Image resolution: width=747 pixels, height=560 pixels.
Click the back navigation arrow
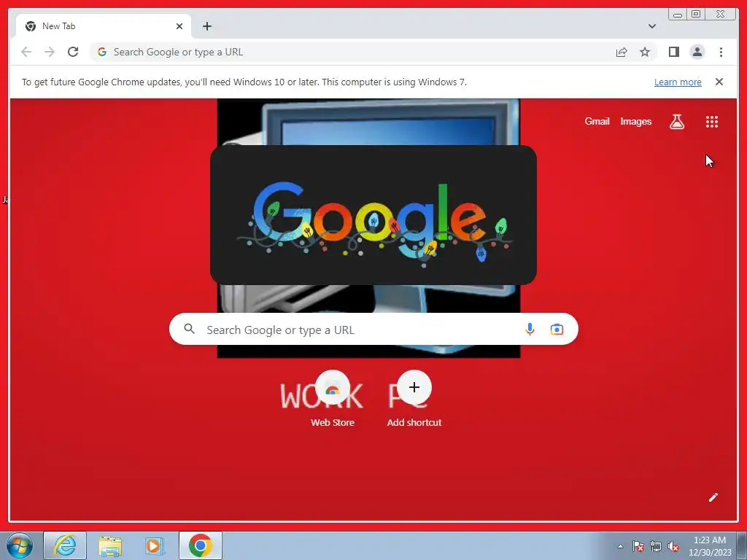click(x=26, y=52)
